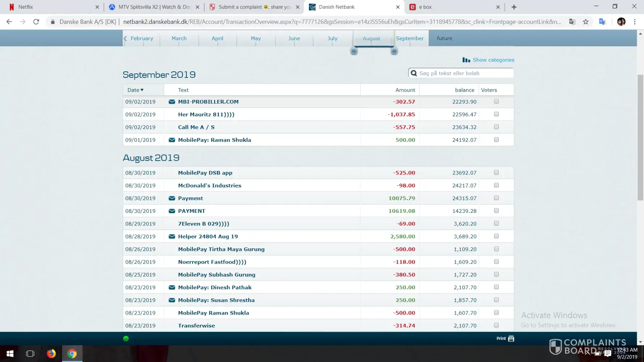Open the MobilePay Tirtha Maya Gurung transaction
Viewport: 644px width, 362px height.
tap(221, 249)
